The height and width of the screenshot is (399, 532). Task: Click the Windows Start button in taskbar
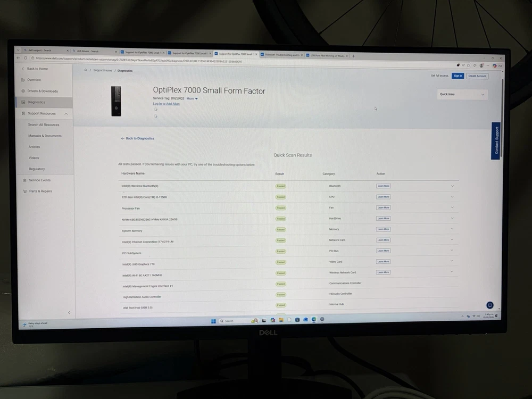213,321
